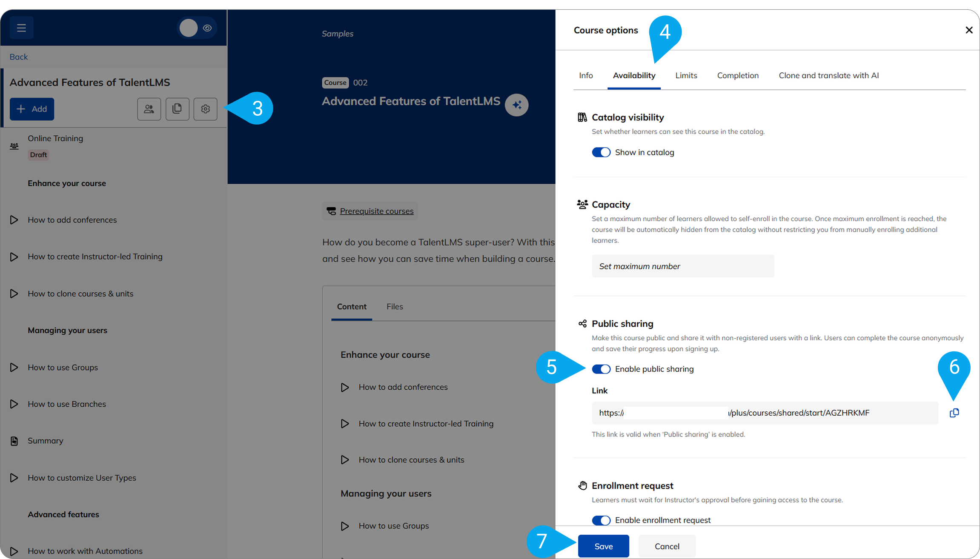Click the Add button in sidebar
Screen dimensions: 980x559
click(32, 109)
